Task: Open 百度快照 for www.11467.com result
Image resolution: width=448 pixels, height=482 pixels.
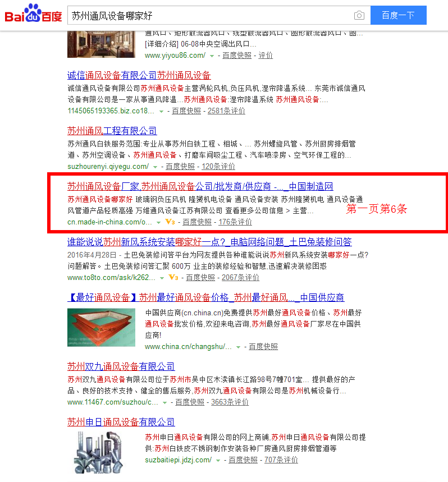Action: point(190,402)
